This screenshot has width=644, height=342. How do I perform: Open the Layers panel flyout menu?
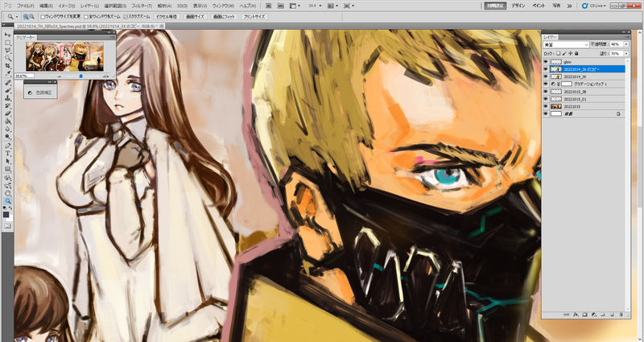[627, 37]
